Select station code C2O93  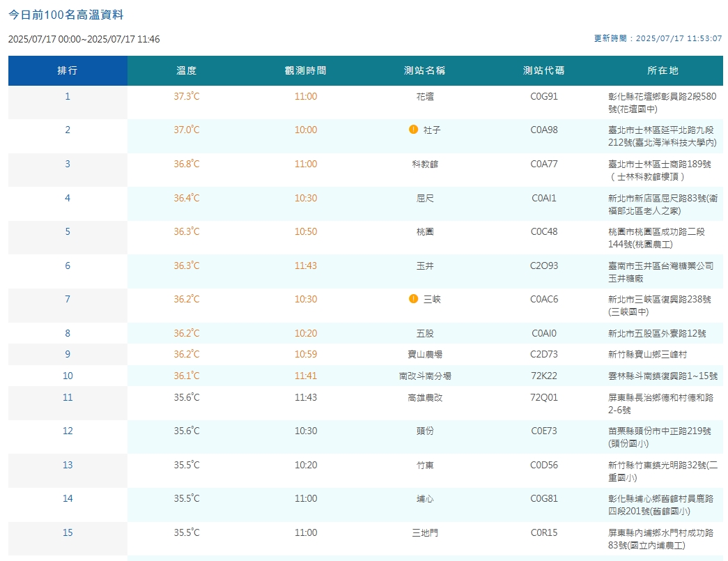coord(543,266)
